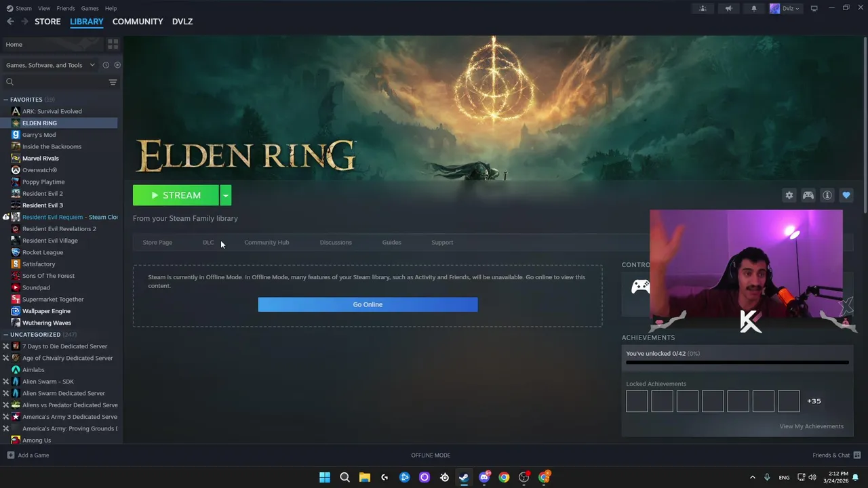This screenshot has width=868, height=488.
Task: Select Garry's Mod in the library
Action: pyautogui.click(x=39, y=135)
